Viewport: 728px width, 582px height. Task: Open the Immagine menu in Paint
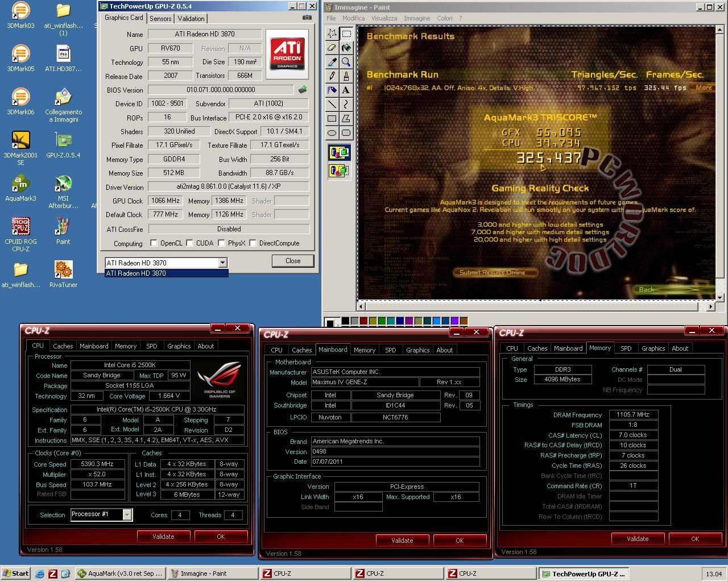pos(417,18)
